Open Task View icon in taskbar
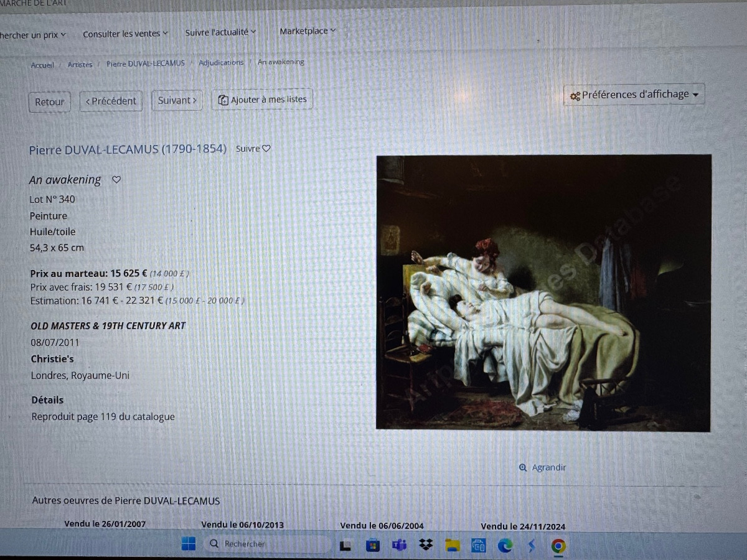747x560 pixels. 346,546
